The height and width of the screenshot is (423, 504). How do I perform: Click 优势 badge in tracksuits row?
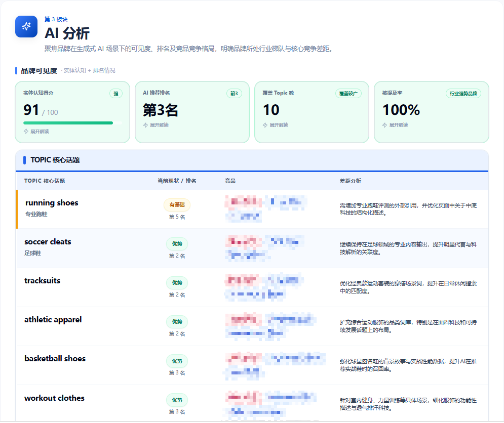[177, 283]
